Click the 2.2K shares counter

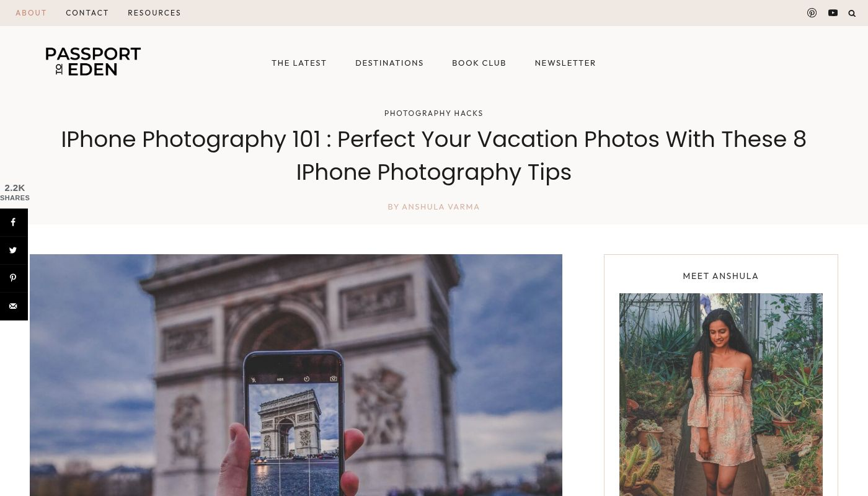click(15, 192)
